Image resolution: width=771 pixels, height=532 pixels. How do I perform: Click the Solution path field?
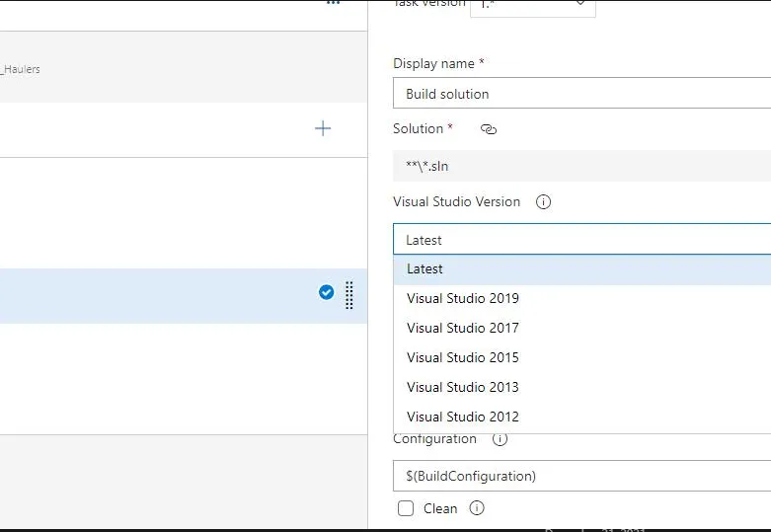click(x=581, y=166)
